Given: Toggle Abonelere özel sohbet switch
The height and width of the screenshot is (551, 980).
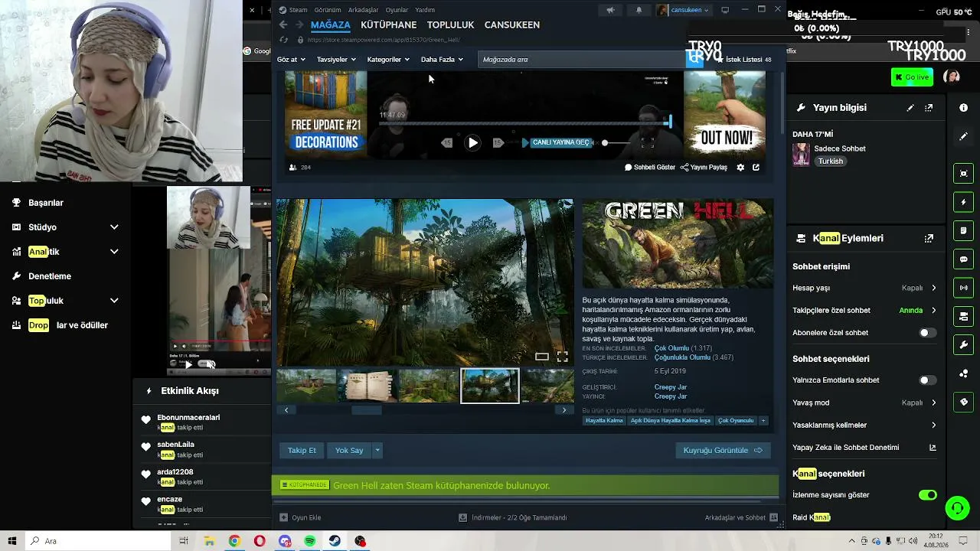Looking at the screenshot, I should tap(927, 333).
